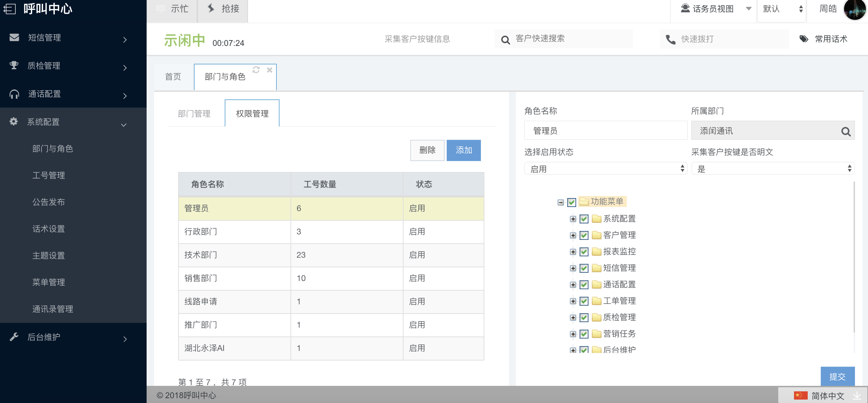Close the 部门与角色 tab with its X icon
Viewport: 868px width, 403px height.
270,70
